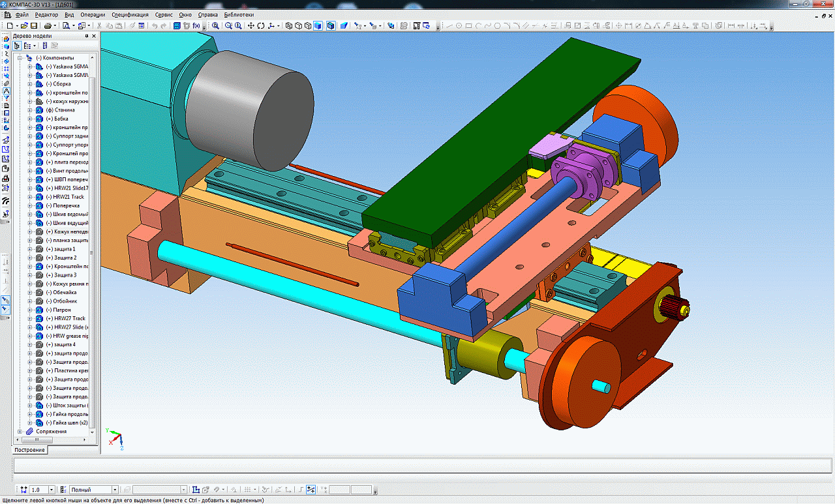
Task: Open the 1.0 scale dropdown
Action: tap(52, 490)
